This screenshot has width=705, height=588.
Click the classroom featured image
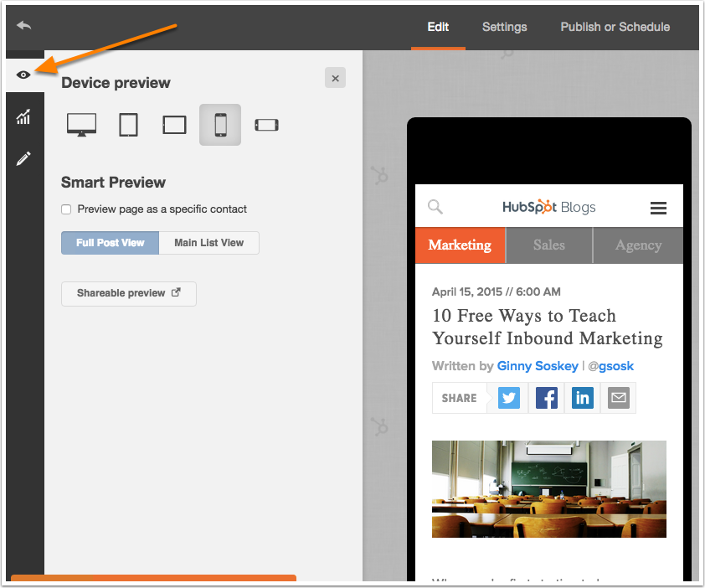pyautogui.click(x=549, y=489)
